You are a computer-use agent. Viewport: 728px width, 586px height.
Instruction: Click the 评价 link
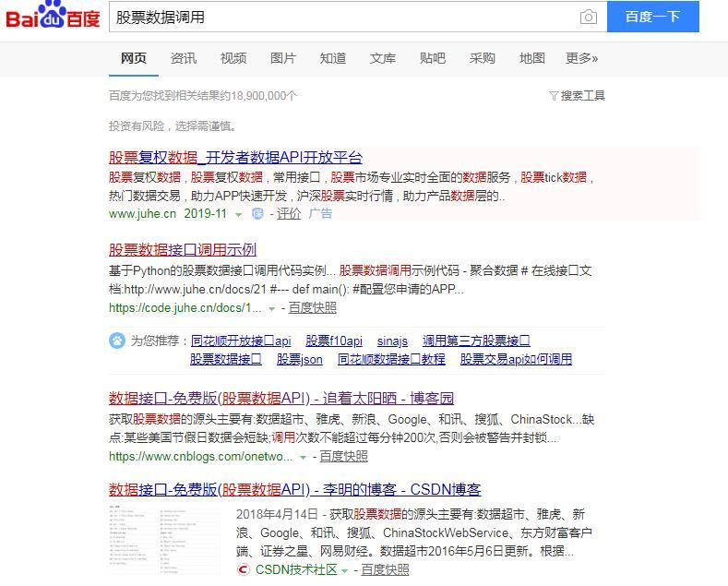(x=289, y=213)
